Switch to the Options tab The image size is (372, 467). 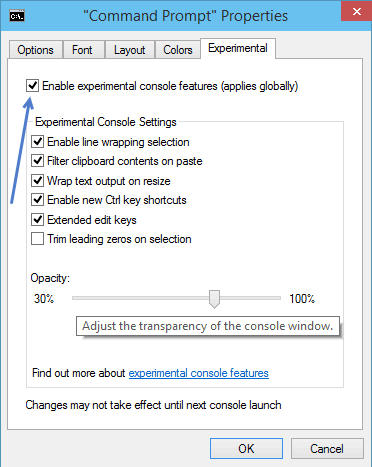click(36, 50)
